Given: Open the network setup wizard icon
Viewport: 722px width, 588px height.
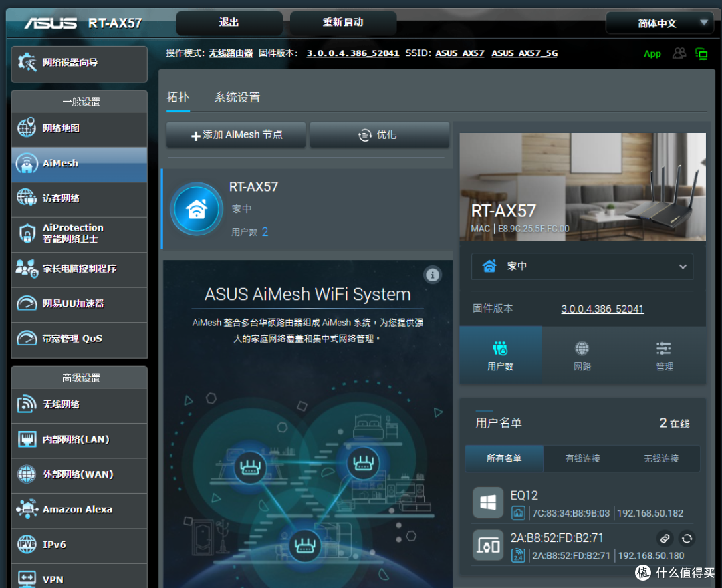Looking at the screenshot, I should click(x=27, y=62).
